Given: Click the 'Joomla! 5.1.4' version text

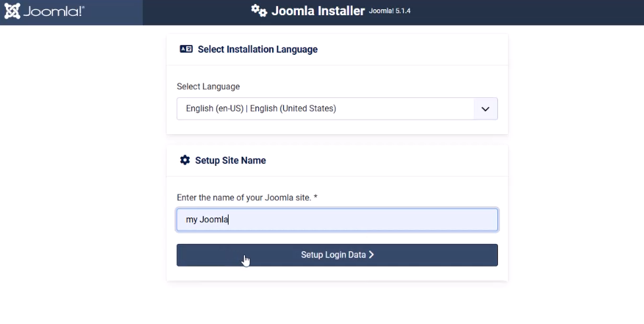Looking at the screenshot, I should [389, 11].
